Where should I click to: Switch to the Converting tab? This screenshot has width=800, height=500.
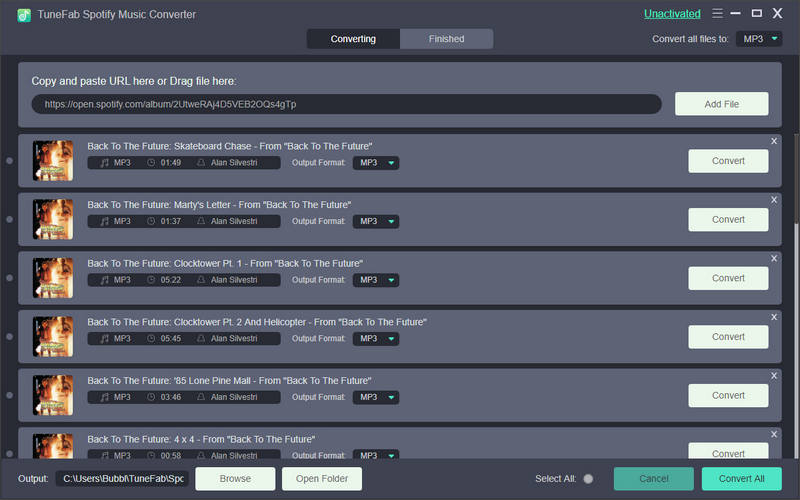[x=353, y=39]
